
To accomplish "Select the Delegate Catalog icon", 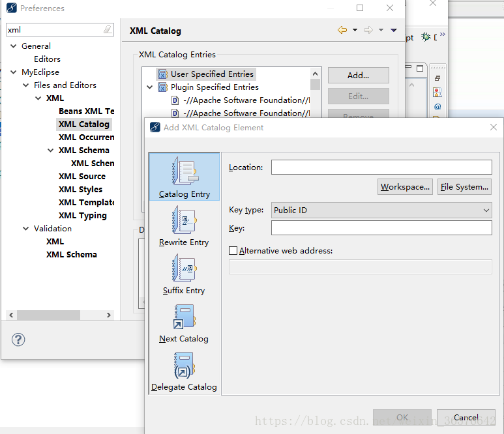I will [184, 366].
